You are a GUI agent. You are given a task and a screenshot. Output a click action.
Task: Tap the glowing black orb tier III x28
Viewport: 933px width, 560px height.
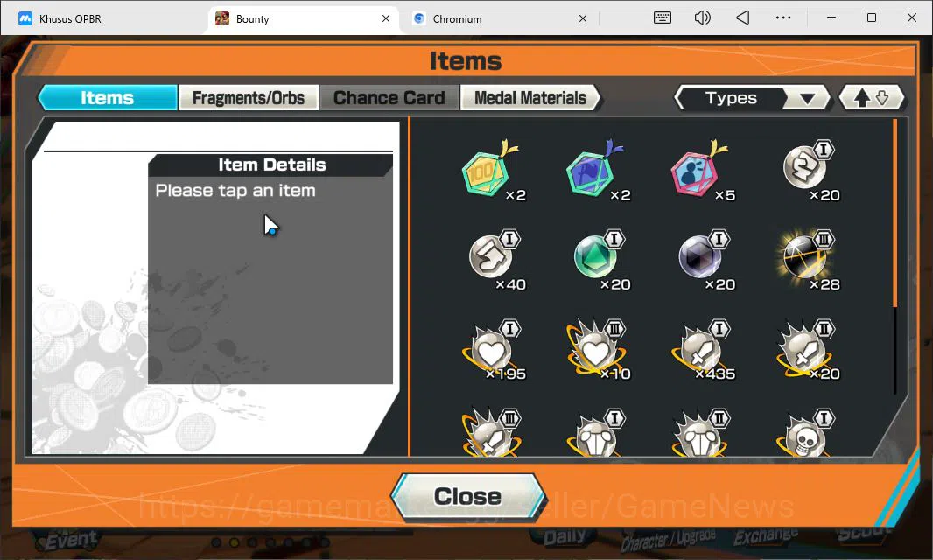(x=808, y=261)
